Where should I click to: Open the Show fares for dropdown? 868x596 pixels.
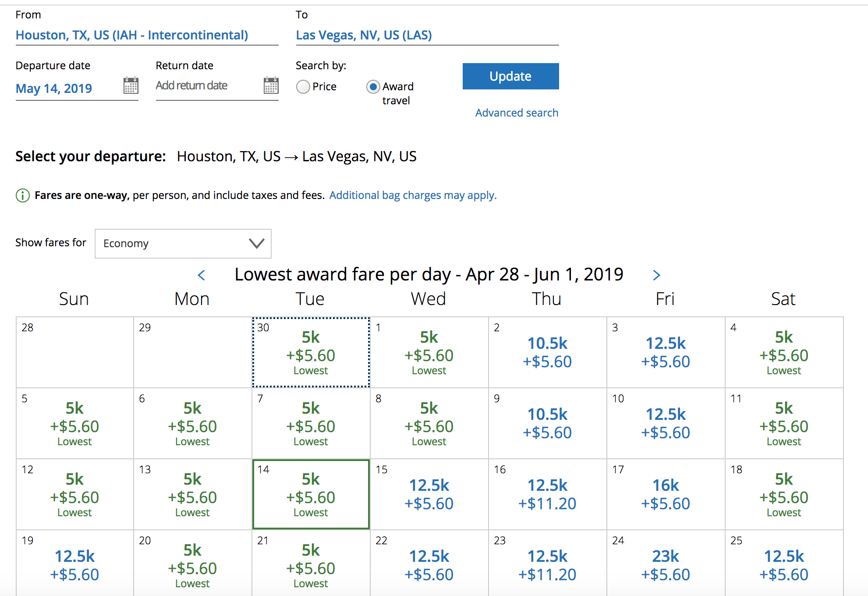[183, 243]
